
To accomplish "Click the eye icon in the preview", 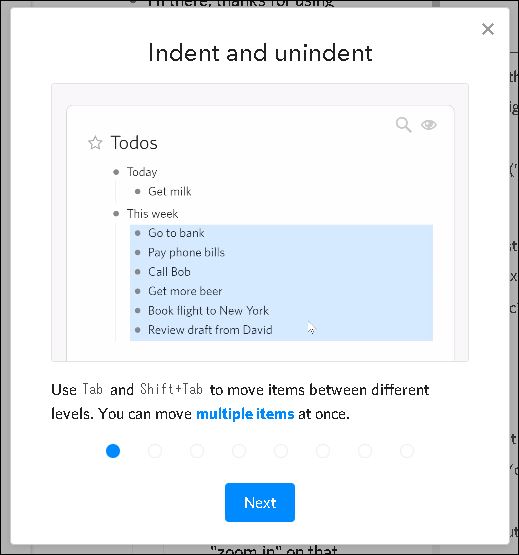I will click(x=429, y=125).
